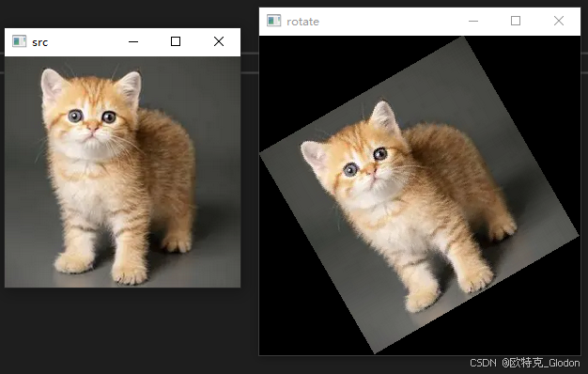Click the rotated kitten image in rotate window

420,195
